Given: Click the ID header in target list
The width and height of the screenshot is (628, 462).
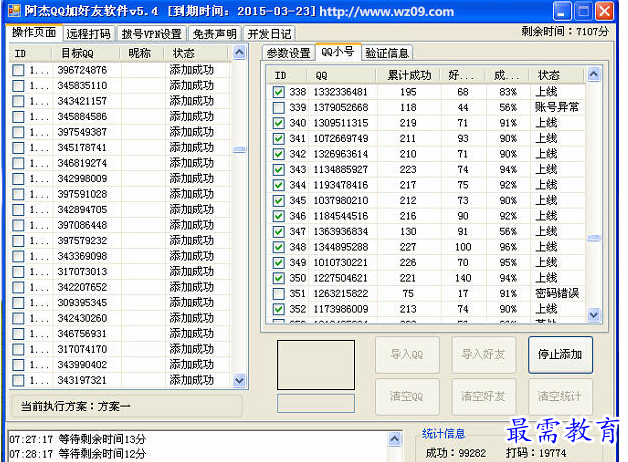Looking at the screenshot, I should point(31,53).
